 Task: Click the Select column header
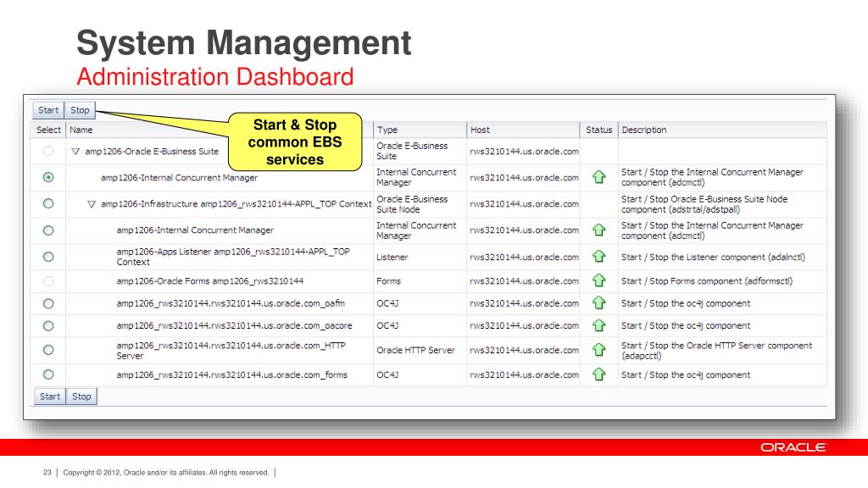tap(48, 130)
